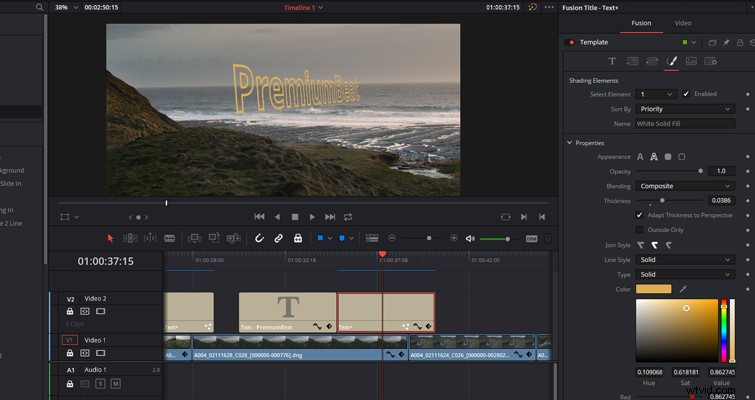This screenshot has height=400, width=755.
Task: Click the orange Color swatch
Action: click(653, 289)
